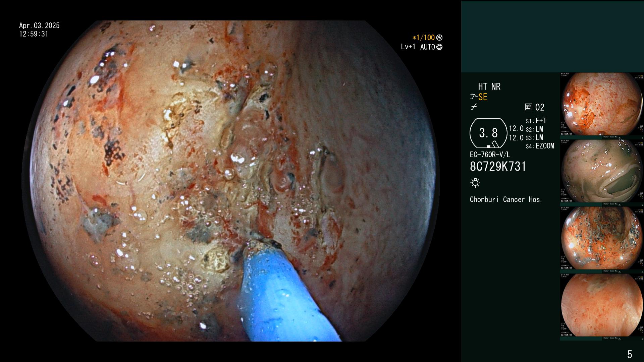The width and height of the screenshot is (644, 362).
Task: Click the serial number 8C729K731
Action: pos(498,167)
